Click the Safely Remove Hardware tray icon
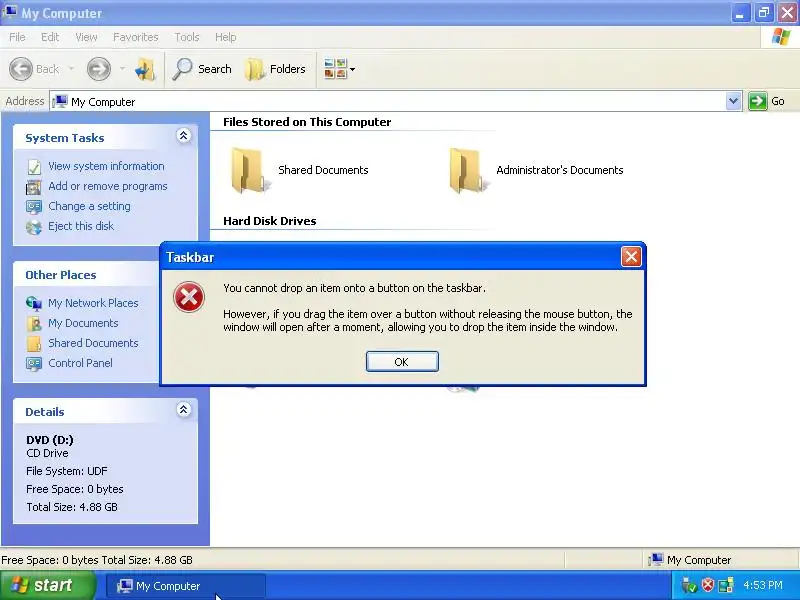This screenshot has height=600, width=800. pyautogui.click(x=688, y=585)
